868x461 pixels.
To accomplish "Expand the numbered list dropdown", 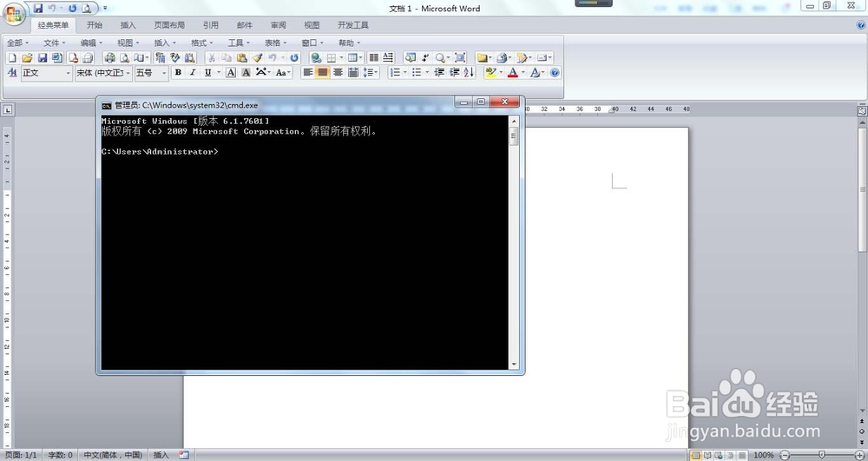I will coord(404,73).
